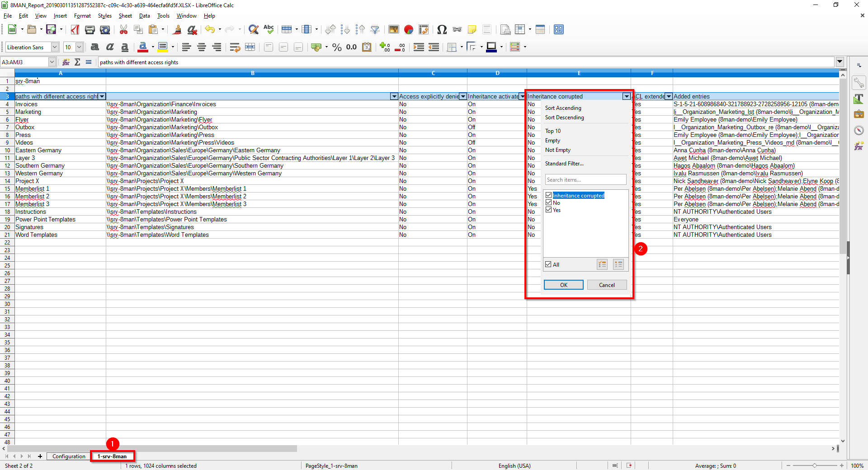This screenshot has height=470, width=868.
Task: Toggle the 'All' checkbox in filter popup
Action: [x=548, y=265]
